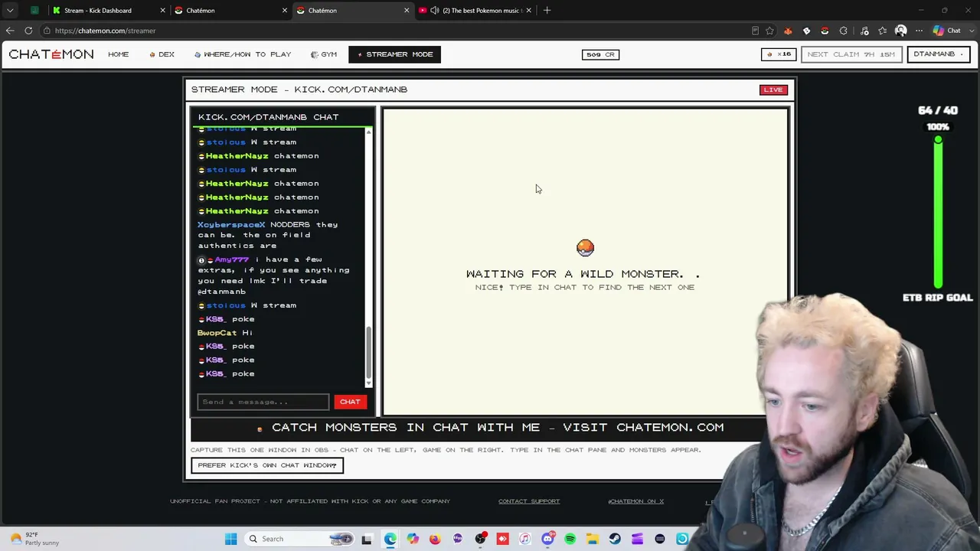Open the Contact Support link
Image resolution: width=980 pixels, height=551 pixels.
[529, 501]
